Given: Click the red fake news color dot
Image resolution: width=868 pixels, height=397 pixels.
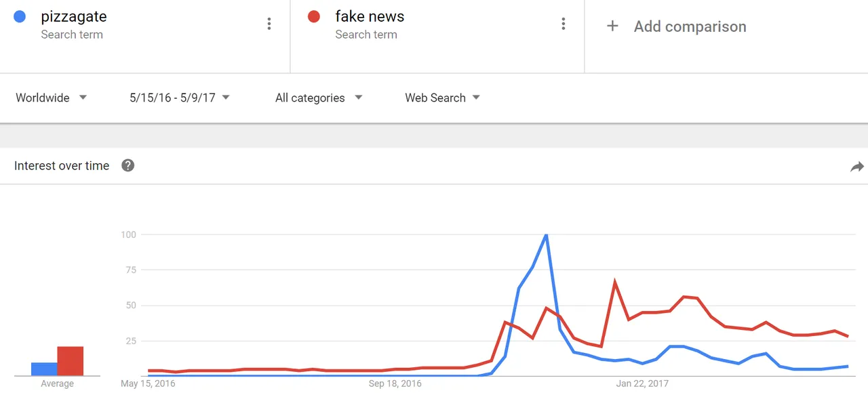Looking at the screenshot, I should tap(313, 16).
